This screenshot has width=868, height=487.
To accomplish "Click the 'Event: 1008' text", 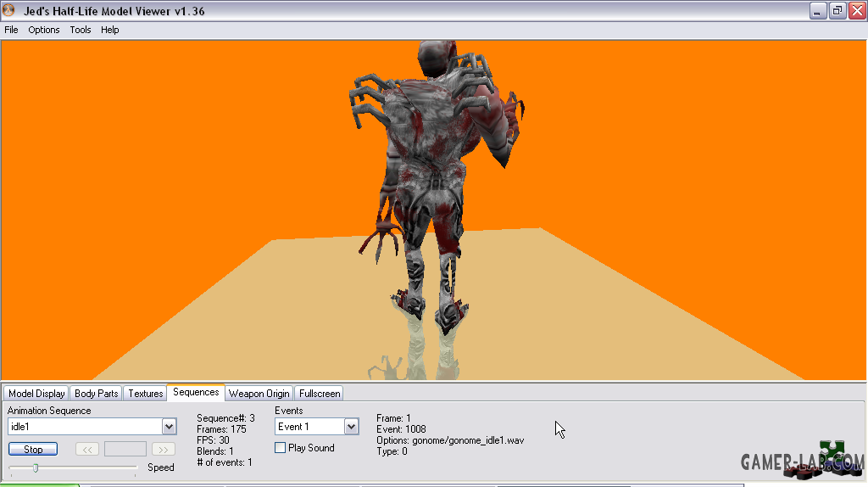I will coord(401,429).
